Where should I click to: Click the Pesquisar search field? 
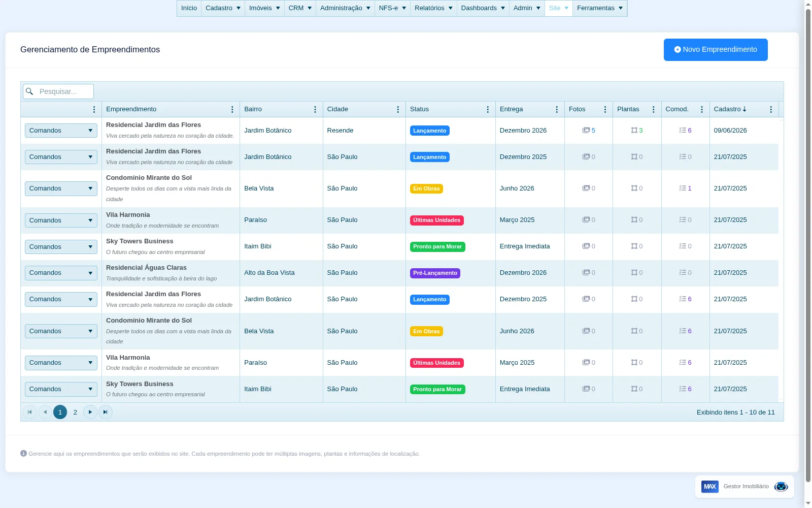(58, 91)
